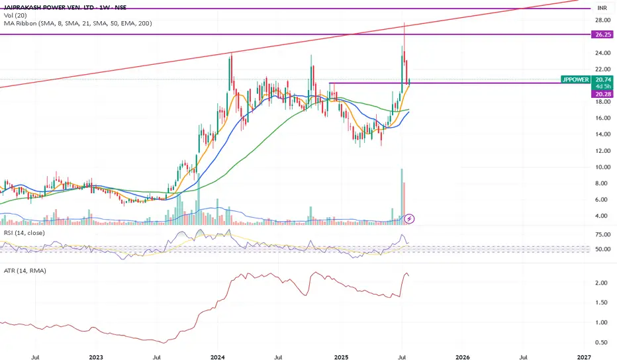Click the 2.00 ATR axis value
Image resolution: width=617 pixels, height=364 pixels.
click(601, 283)
